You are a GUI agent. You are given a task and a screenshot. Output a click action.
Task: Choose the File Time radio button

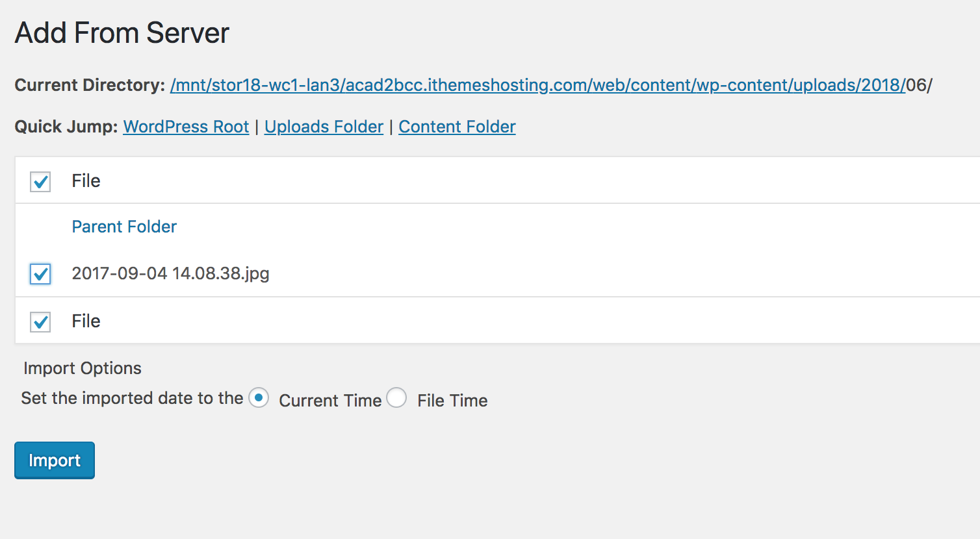396,397
